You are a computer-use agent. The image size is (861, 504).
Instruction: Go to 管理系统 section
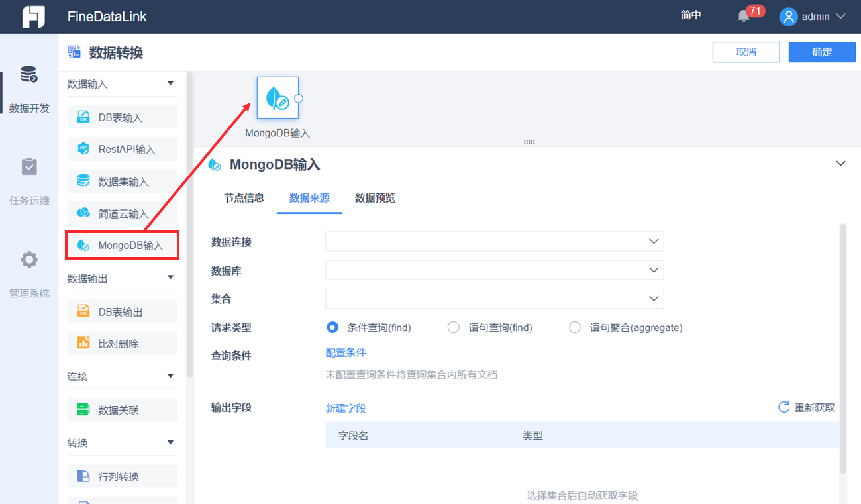(x=29, y=293)
